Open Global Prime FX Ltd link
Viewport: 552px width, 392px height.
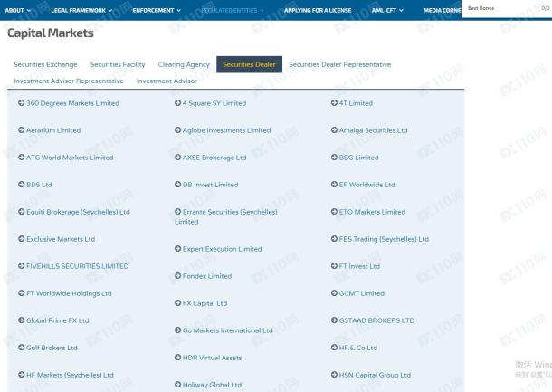pyautogui.click(x=57, y=320)
